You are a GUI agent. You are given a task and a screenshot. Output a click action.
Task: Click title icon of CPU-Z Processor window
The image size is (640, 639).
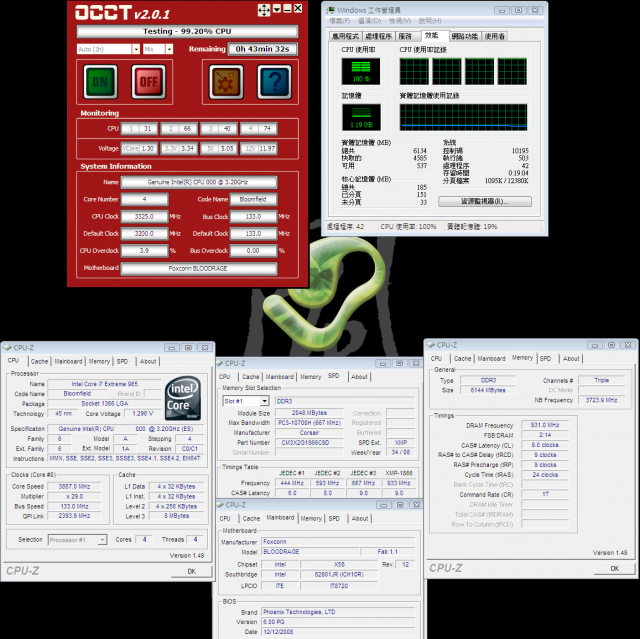pos(7,348)
